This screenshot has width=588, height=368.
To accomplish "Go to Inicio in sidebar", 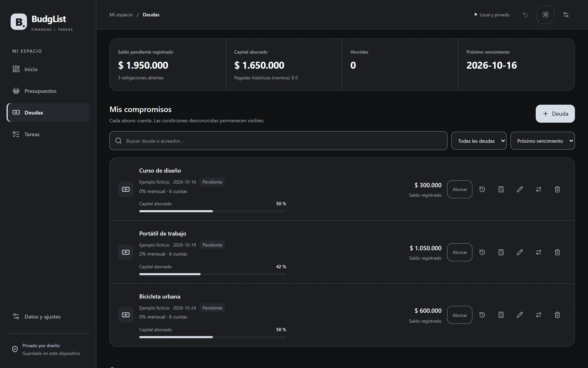I will [x=48, y=69].
